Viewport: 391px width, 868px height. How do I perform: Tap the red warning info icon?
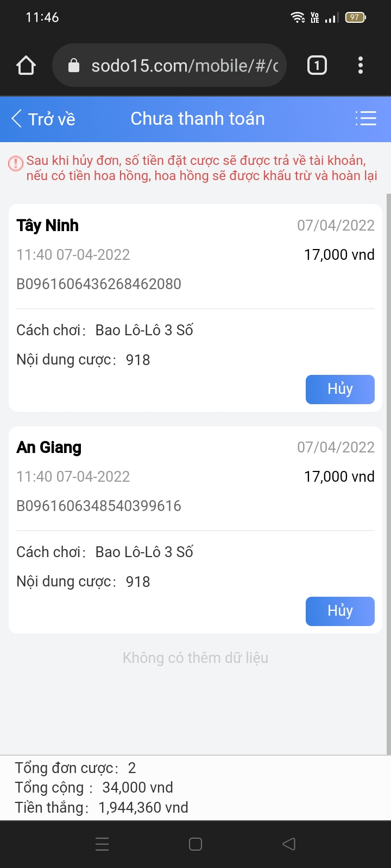click(x=16, y=163)
